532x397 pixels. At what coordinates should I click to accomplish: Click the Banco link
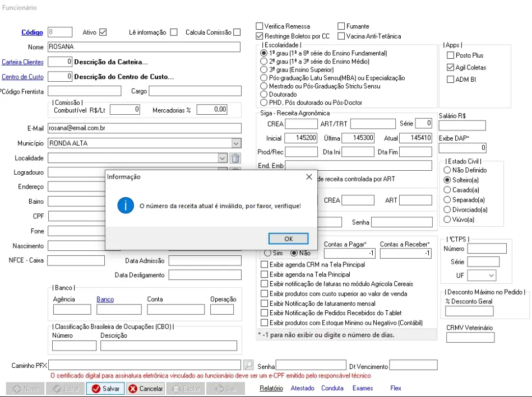(x=105, y=300)
